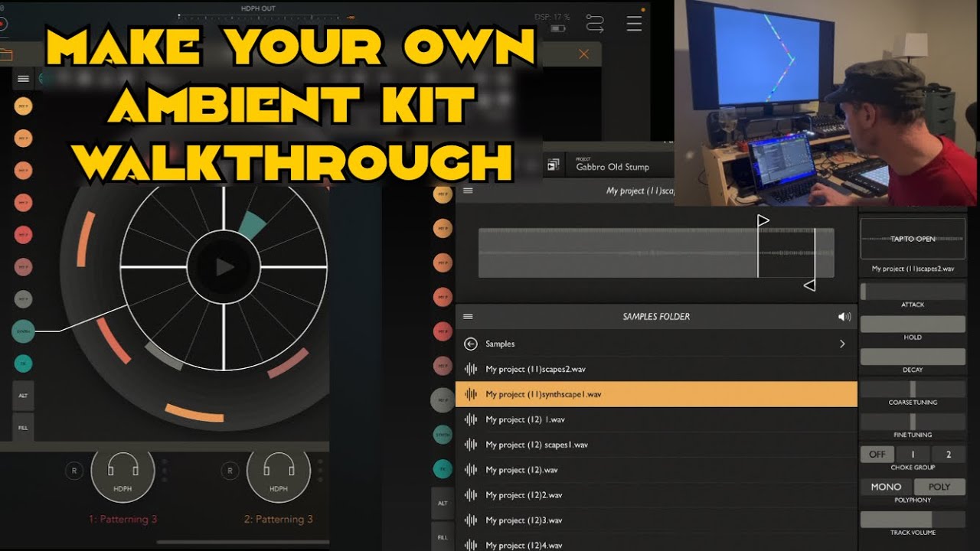
Task: Select the bottom orange arc on outer ring
Action: point(194,413)
